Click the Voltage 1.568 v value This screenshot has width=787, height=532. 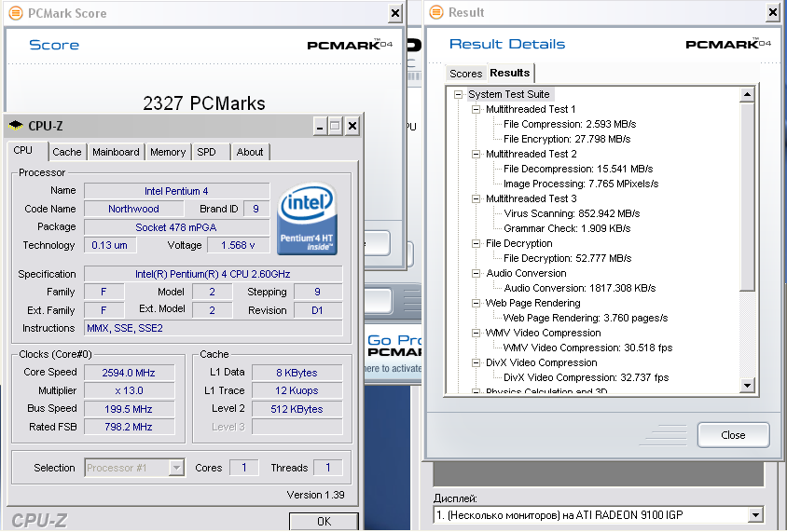coord(239,245)
